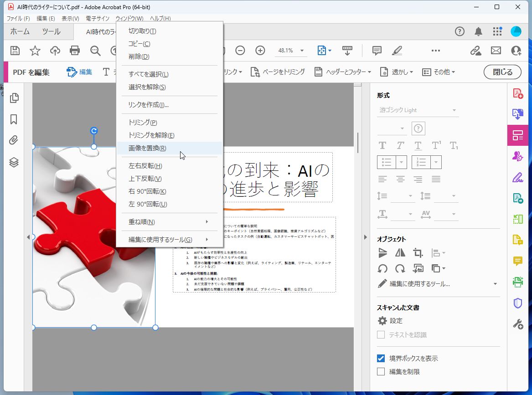Open the 游ゴシック Light font dropdown

click(x=453, y=110)
